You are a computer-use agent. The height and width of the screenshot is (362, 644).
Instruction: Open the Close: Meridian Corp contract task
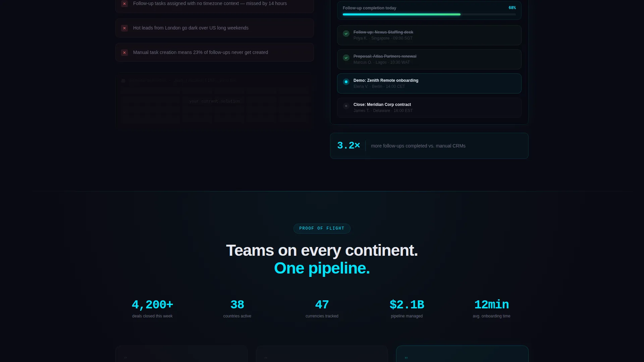click(429, 108)
